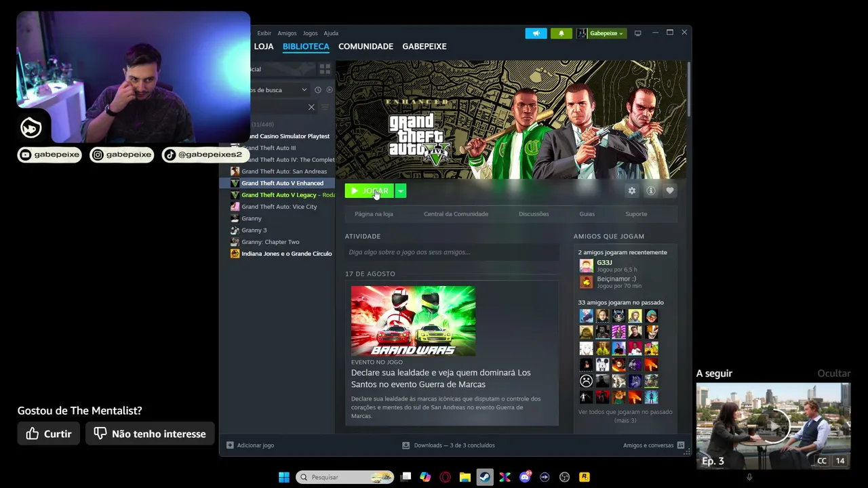Open friends chat icon at bottom right
This screenshot has width=868, height=488.
click(x=680, y=445)
